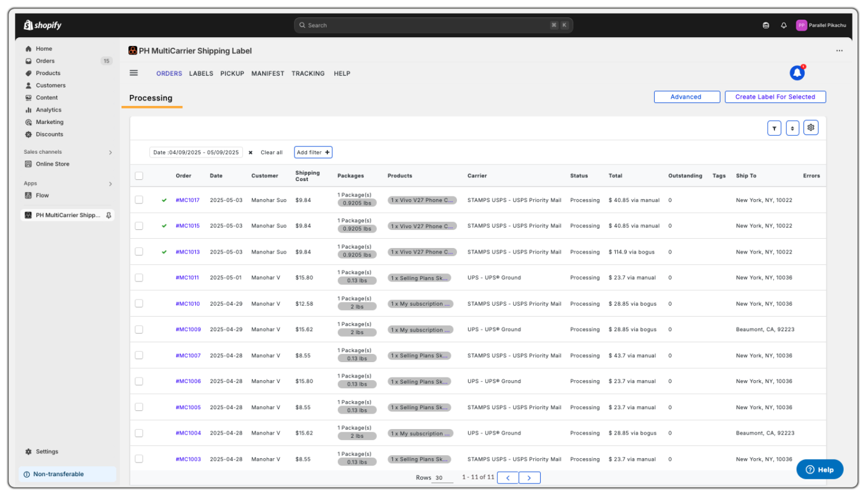Go to next page of results
868x496 pixels.
click(x=529, y=477)
